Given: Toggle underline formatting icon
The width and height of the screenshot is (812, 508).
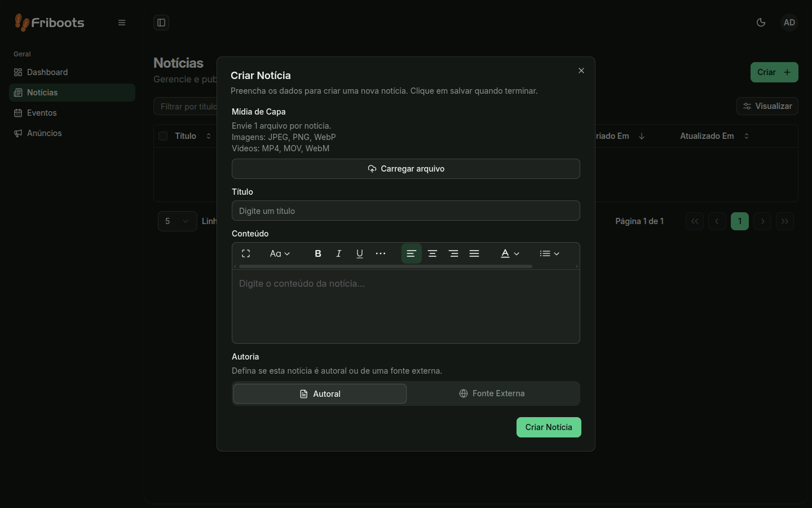Looking at the screenshot, I should click(x=360, y=253).
